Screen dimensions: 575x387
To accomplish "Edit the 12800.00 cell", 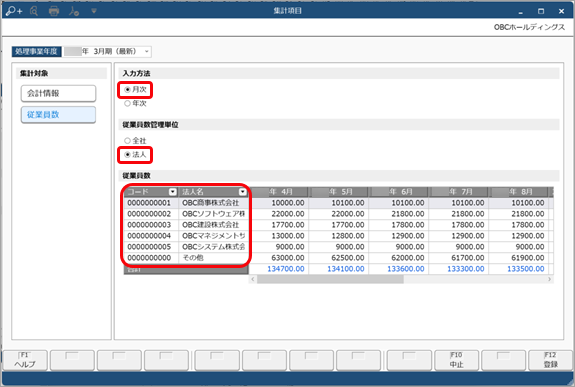I will [338, 236].
